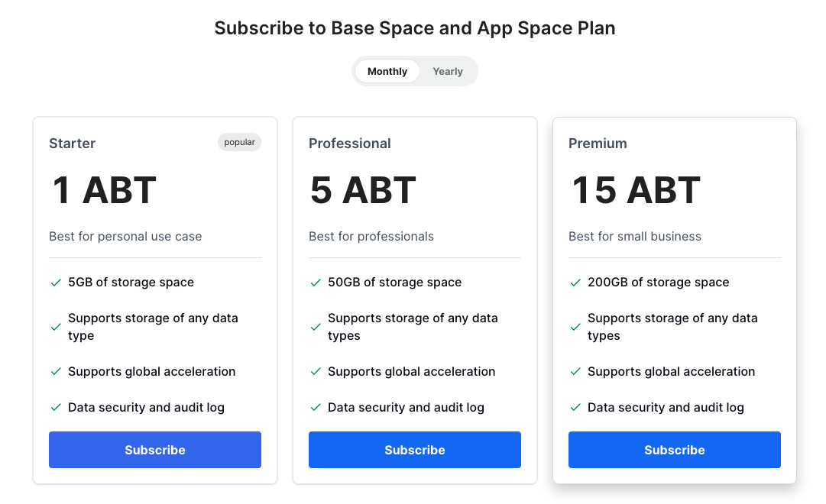Viewport: 826px width, 504px height.
Task: Subscribe to the Starter plan
Action: (155, 450)
